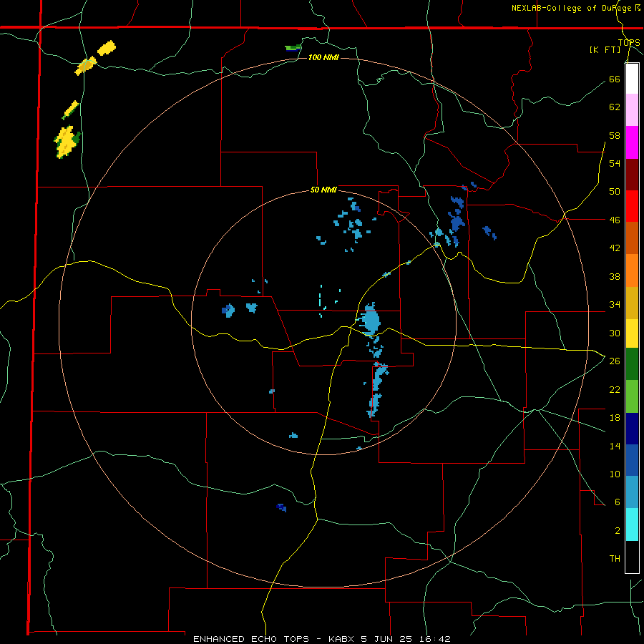Click the '30' scale value
The width and height of the screenshot is (644, 644).
pos(615,333)
